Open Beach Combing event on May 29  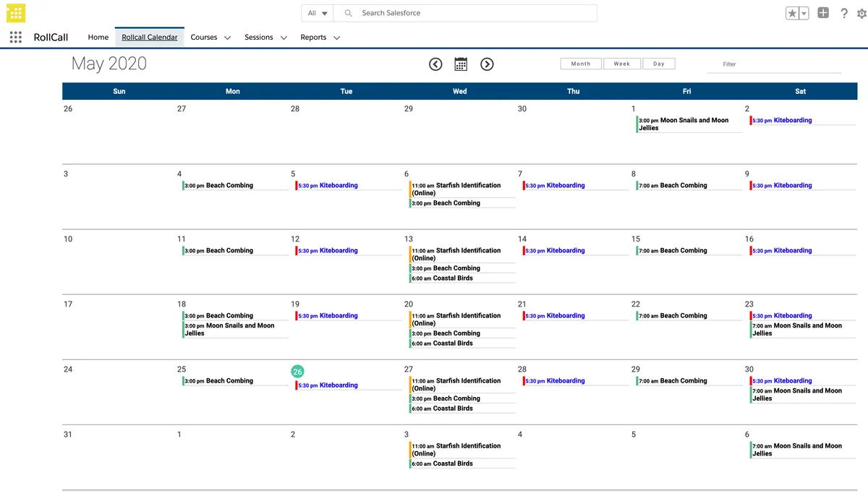(689, 381)
